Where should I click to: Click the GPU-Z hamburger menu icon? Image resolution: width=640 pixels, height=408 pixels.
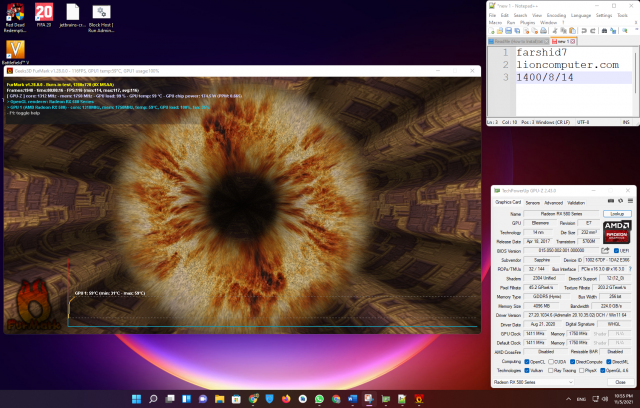pyautogui.click(x=628, y=202)
